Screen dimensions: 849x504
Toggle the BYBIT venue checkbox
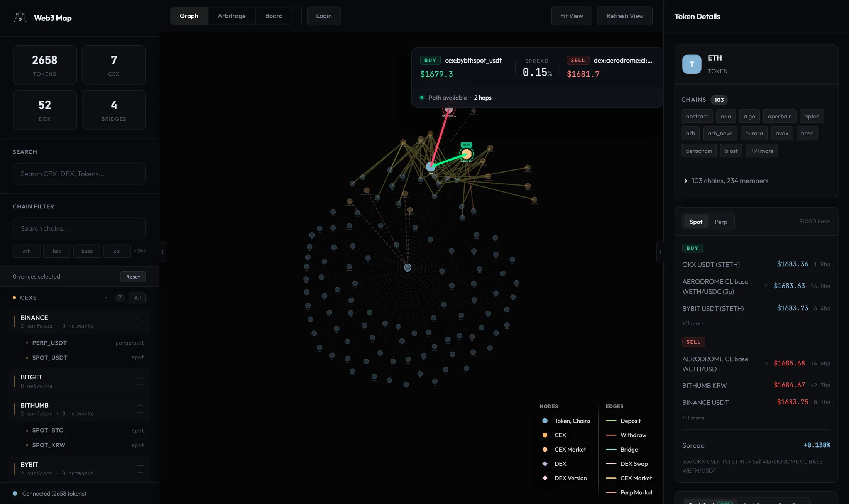(140, 469)
